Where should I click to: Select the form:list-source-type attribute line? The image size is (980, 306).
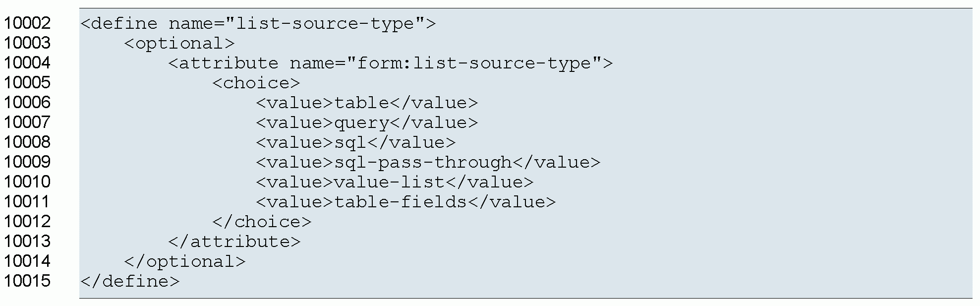pos(390,63)
